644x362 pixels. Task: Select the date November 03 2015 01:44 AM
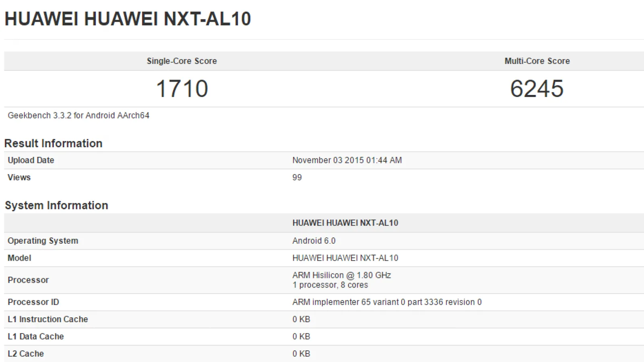click(347, 160)
